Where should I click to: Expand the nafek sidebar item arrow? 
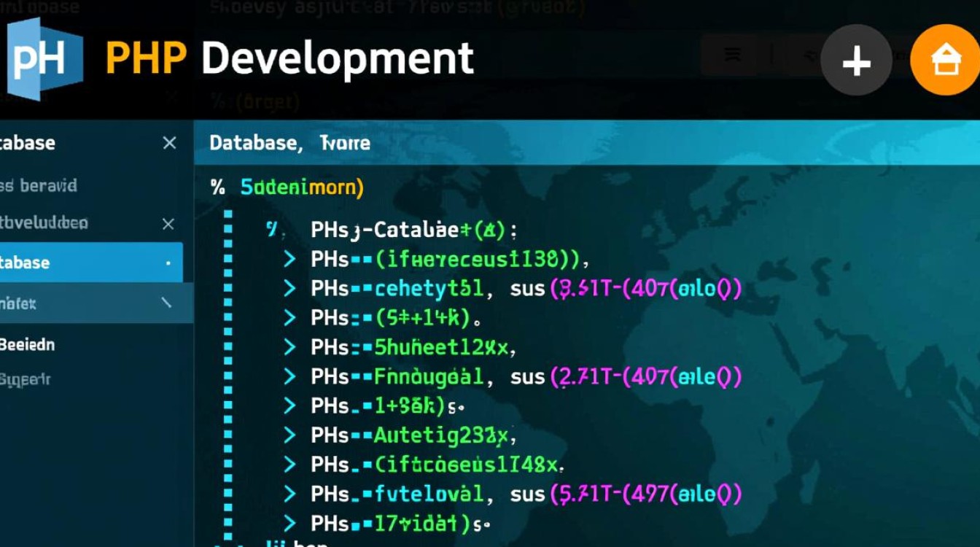point(167,302)
